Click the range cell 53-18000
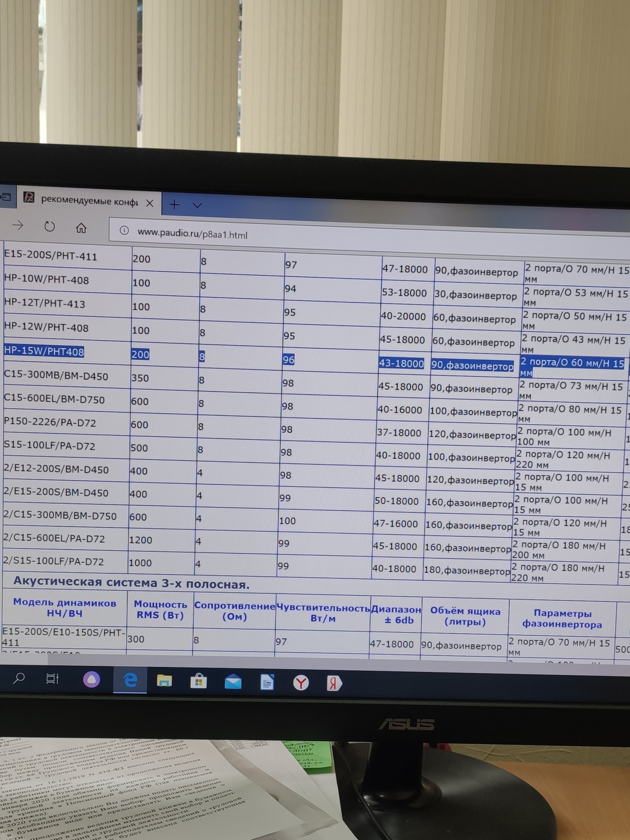This screenshot has height=840, width=630. [x=404, y=293]
